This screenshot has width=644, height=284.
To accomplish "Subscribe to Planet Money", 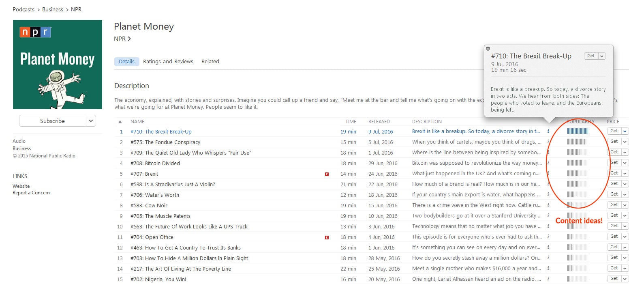I will pyautogui.click(x=52, y=121).
